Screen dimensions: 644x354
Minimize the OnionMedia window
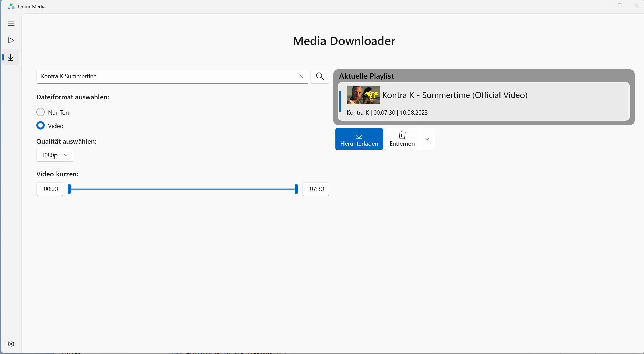point(602,5)
